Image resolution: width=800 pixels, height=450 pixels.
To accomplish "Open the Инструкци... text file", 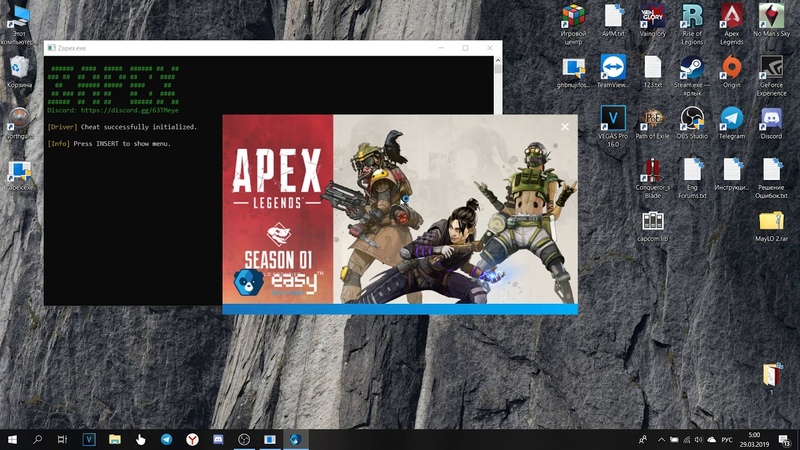I will pos(732,174).
